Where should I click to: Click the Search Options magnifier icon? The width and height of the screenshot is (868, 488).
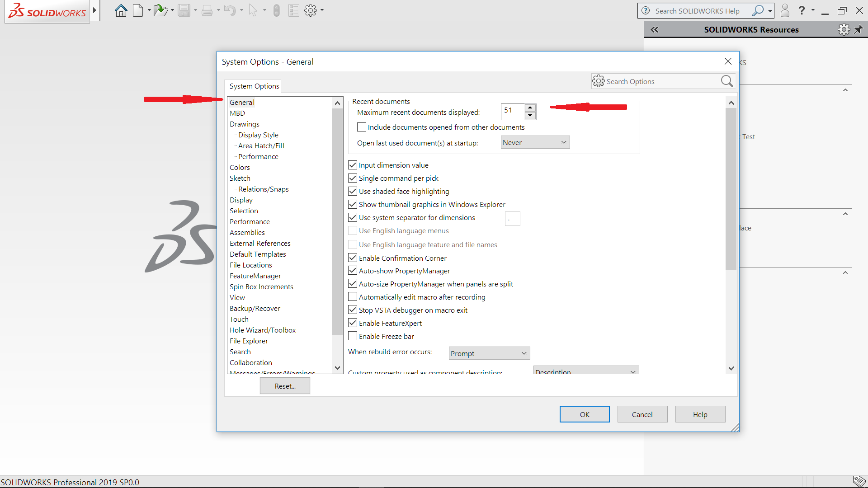(x=726, y=81)
